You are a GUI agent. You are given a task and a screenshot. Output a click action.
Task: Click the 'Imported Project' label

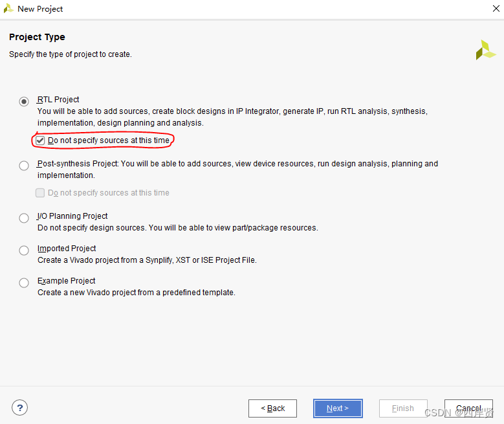67,249
